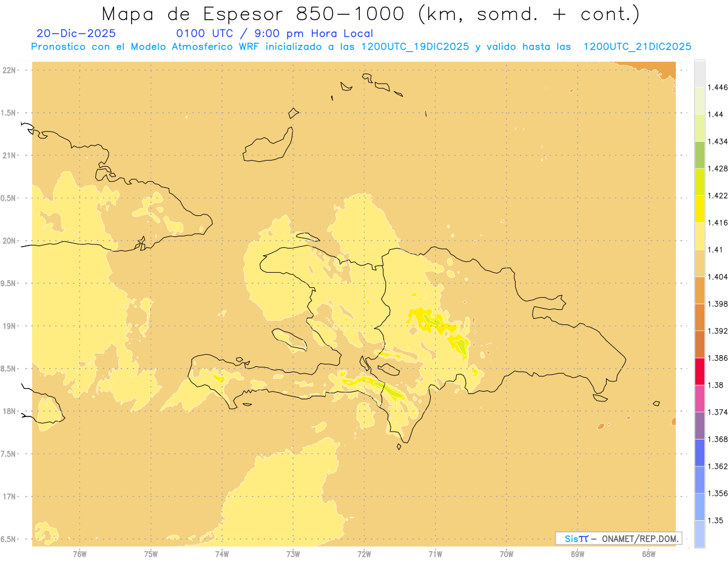728x562 pixels.
Task: Click the '18N' latitude label
Action: pyautogui.click(x=9, y=411)
